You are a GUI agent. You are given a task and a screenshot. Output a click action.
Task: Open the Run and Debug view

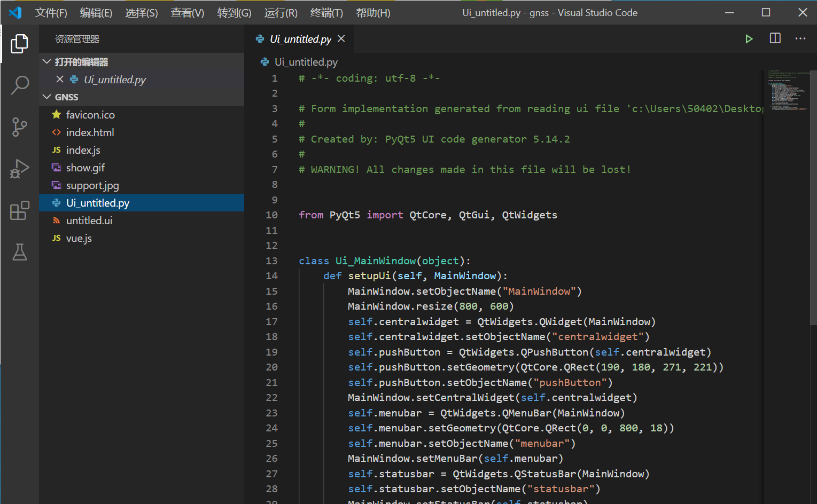coord(19,169)
